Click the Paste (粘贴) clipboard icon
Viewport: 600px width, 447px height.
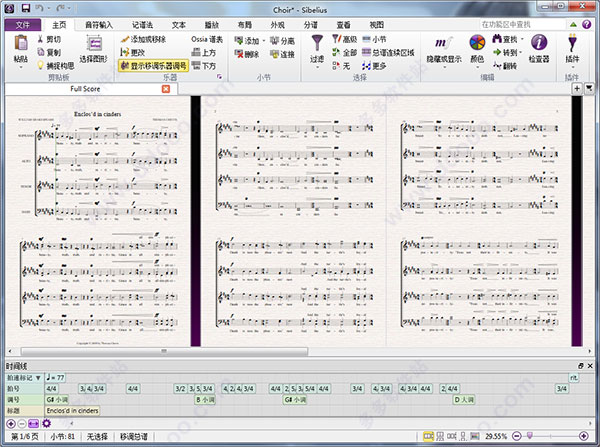21,43
